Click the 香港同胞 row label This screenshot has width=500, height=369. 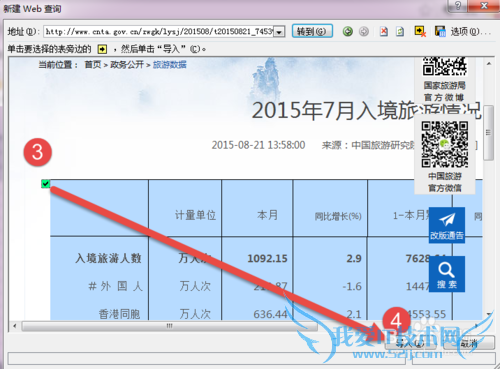click(119, 314)
